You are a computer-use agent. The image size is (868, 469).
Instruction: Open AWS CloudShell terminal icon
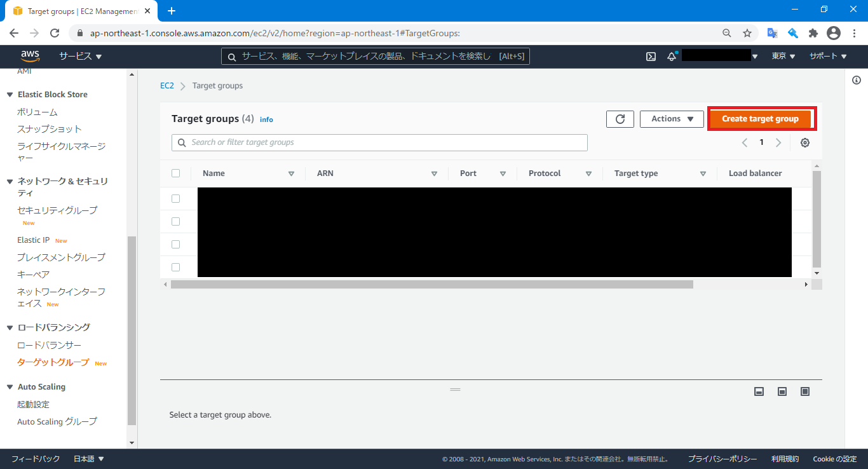pos(651,57)
